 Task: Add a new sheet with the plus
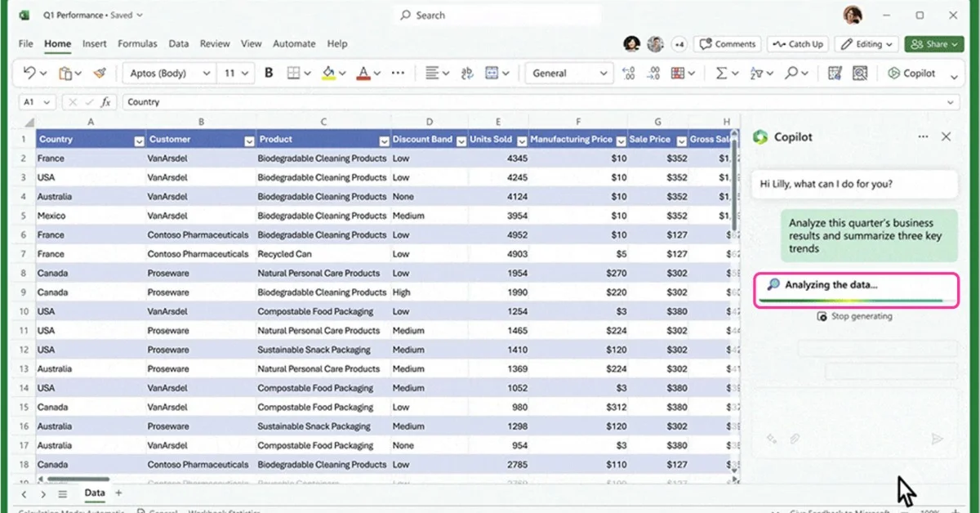pyautogui.click(x=119, y=493)
